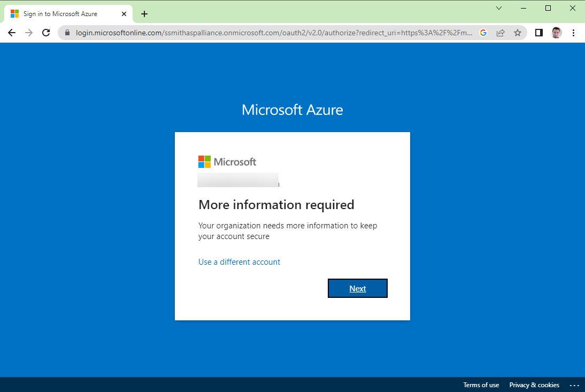Click 'Your organization needs more information' text
The height and width of the screenshot is (392, 585).
pyautogui.click(x=288, y=231)
